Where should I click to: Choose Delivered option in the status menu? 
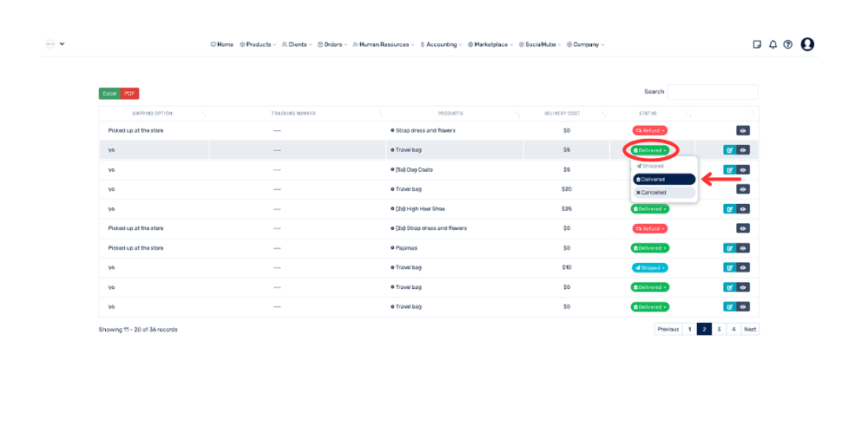point(664,180)
